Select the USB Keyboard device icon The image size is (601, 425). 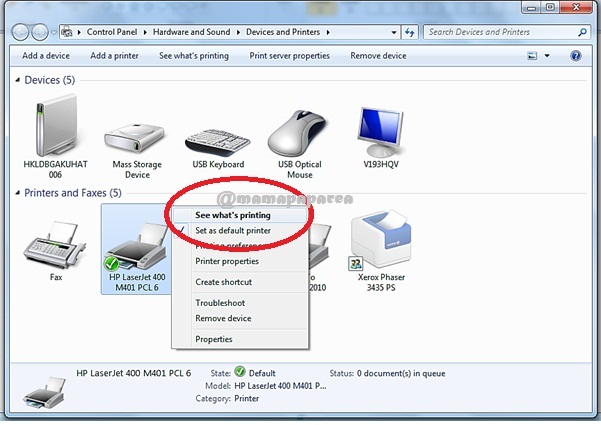[218, 143]
